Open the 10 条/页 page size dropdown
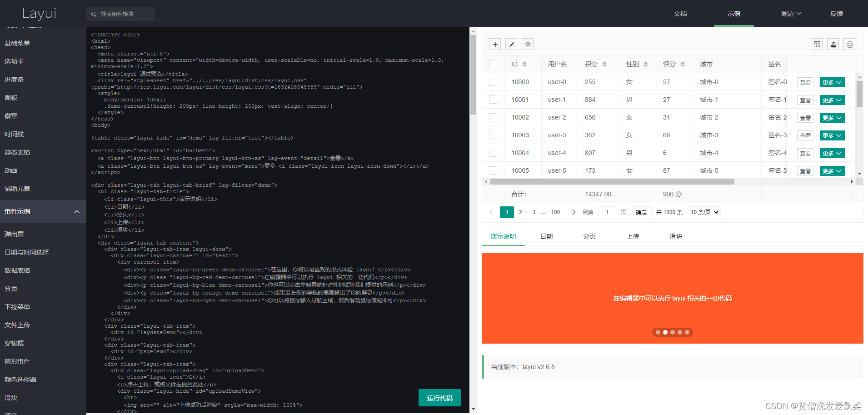 [703, 212]
